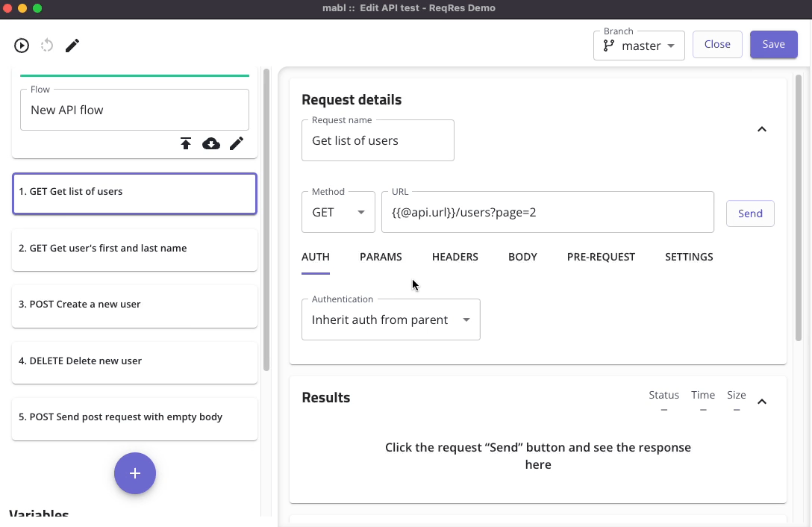The width and height of the screenshot is (812, 527).
Task: Click the pencil edit icon in top toolbar
Action: coord(72,46)
